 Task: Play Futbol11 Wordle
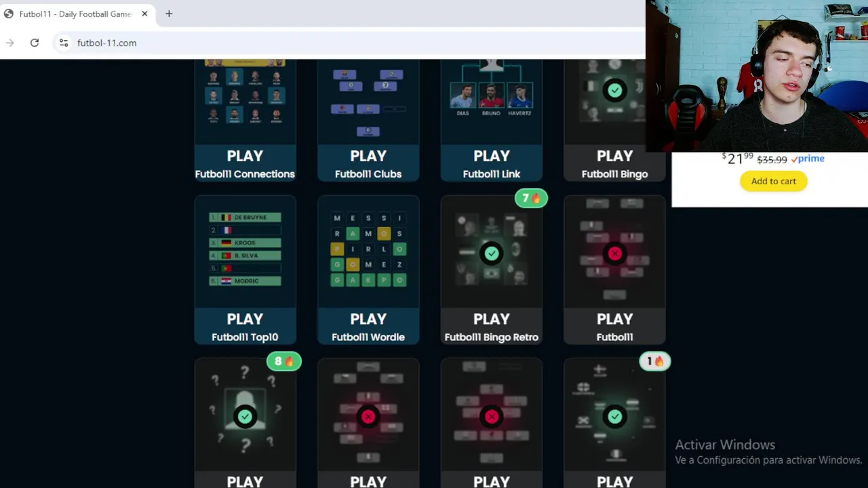click(368, 326)
